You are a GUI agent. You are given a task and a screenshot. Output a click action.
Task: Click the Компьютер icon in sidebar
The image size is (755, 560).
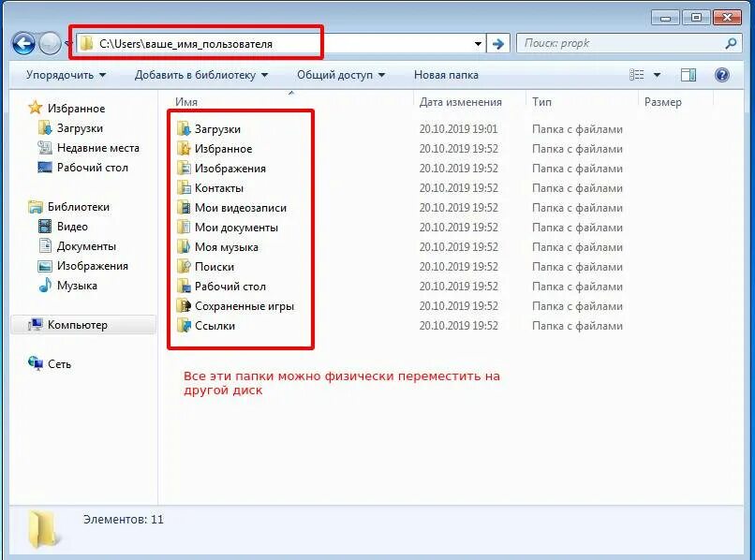click(x=36, y=325)
